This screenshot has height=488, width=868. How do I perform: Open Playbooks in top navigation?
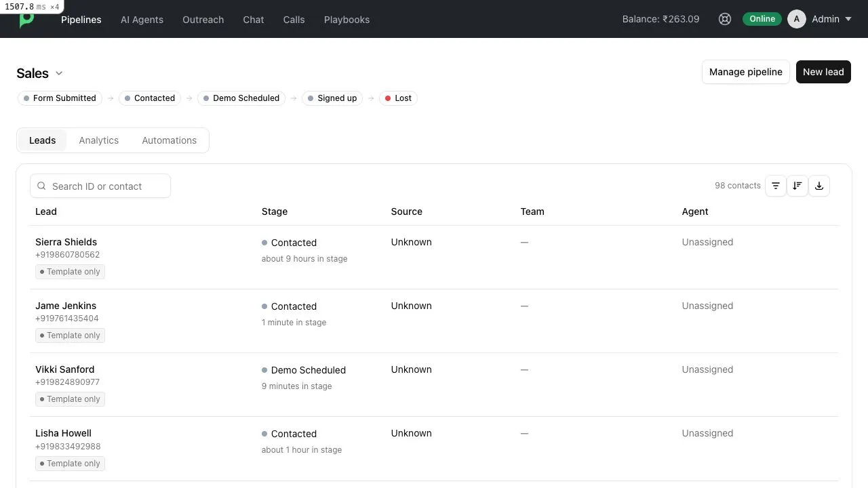(347, 20)
